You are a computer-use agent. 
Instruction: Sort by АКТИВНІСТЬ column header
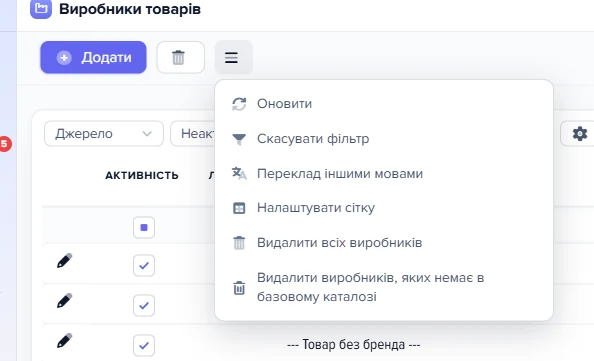[142, 175]
